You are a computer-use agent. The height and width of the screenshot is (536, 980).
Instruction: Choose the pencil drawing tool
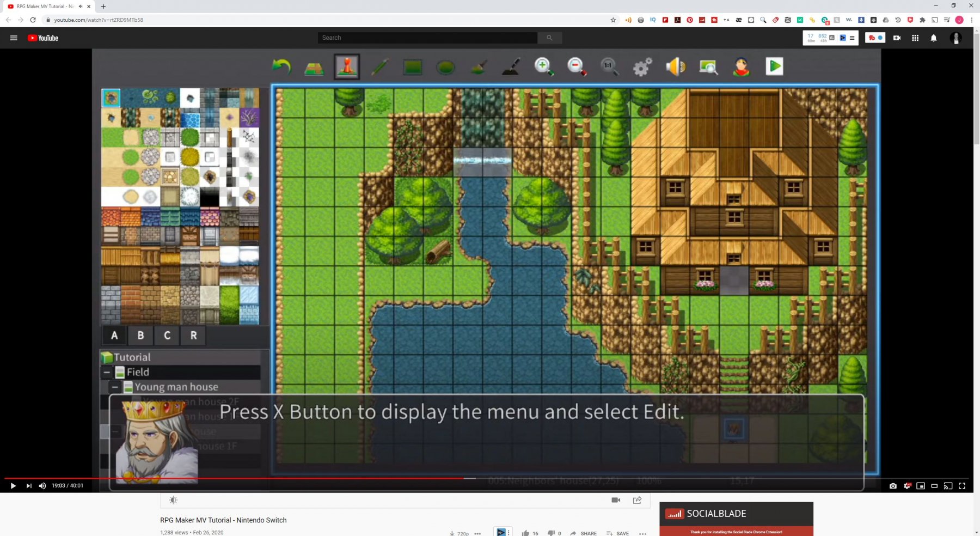(380, 67)
